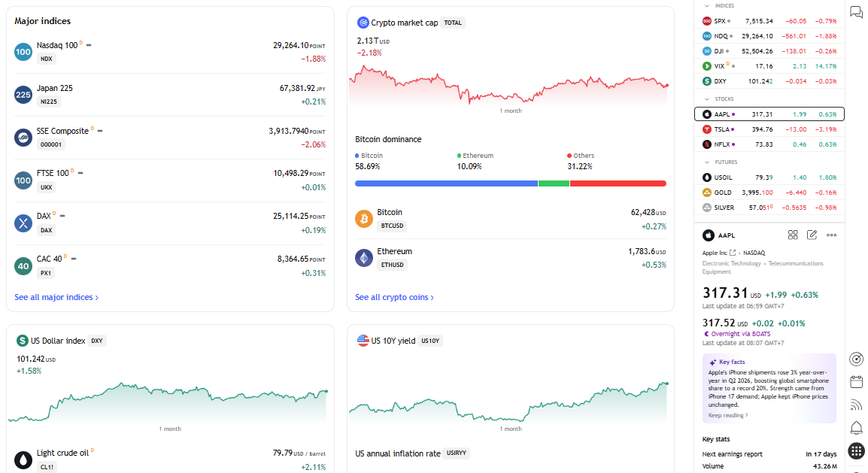Click the Overnight via BOATS label
Screen dimensions: 868x473
click(x=741, y=334)
